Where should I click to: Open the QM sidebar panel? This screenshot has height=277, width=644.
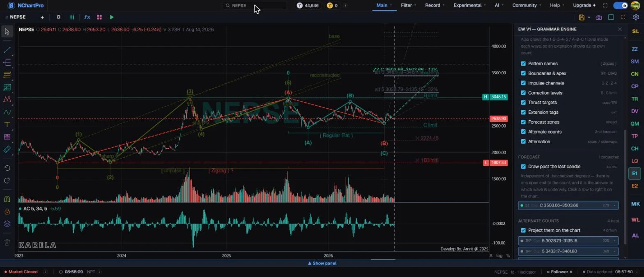635,124
